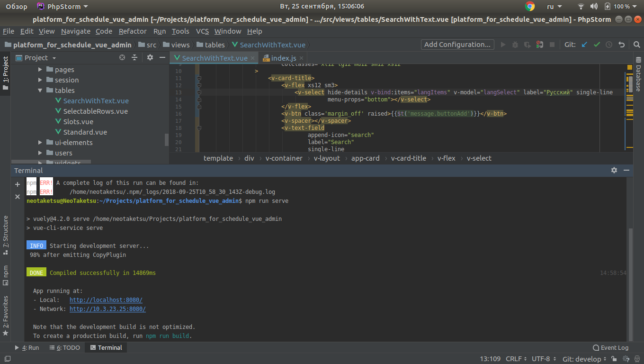Hide the Project panel minus icon
Screen dimensions: 644x364
pyautogui.click(x=162, y=57)
